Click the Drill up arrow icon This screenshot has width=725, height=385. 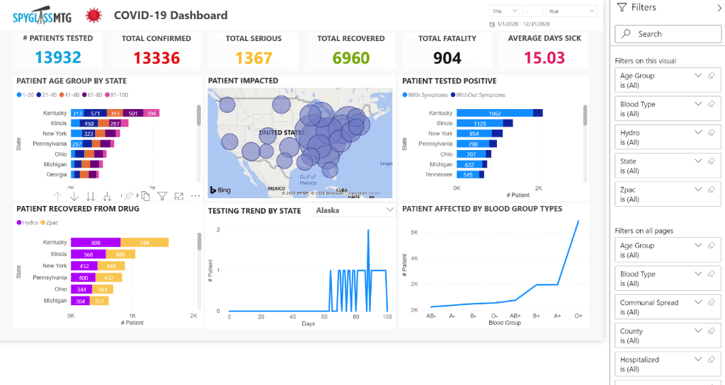pyautogui.click(x=57, y=196)
